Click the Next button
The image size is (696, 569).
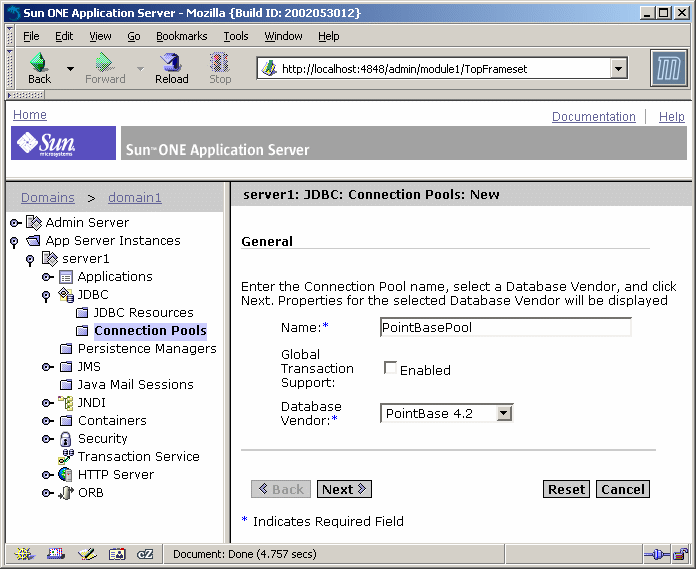(x=344, y=489)
